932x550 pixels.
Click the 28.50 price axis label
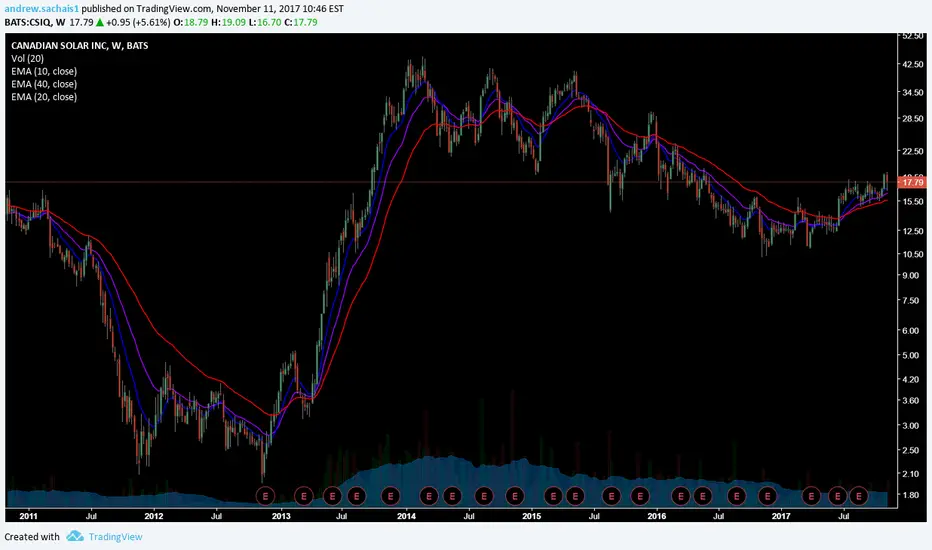coord(912,119)
